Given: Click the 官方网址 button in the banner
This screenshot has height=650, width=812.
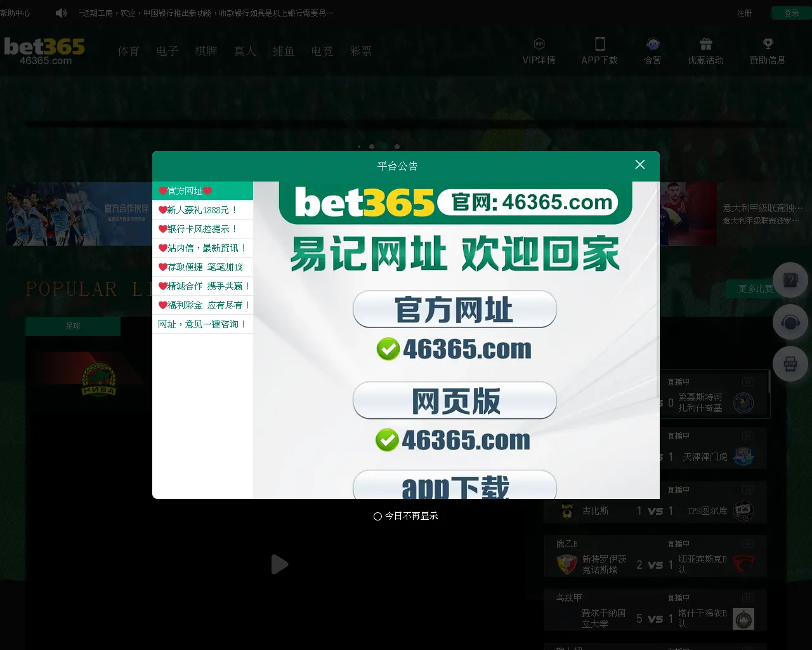Looking at the screenshot, I should click(x=455, y=309).
